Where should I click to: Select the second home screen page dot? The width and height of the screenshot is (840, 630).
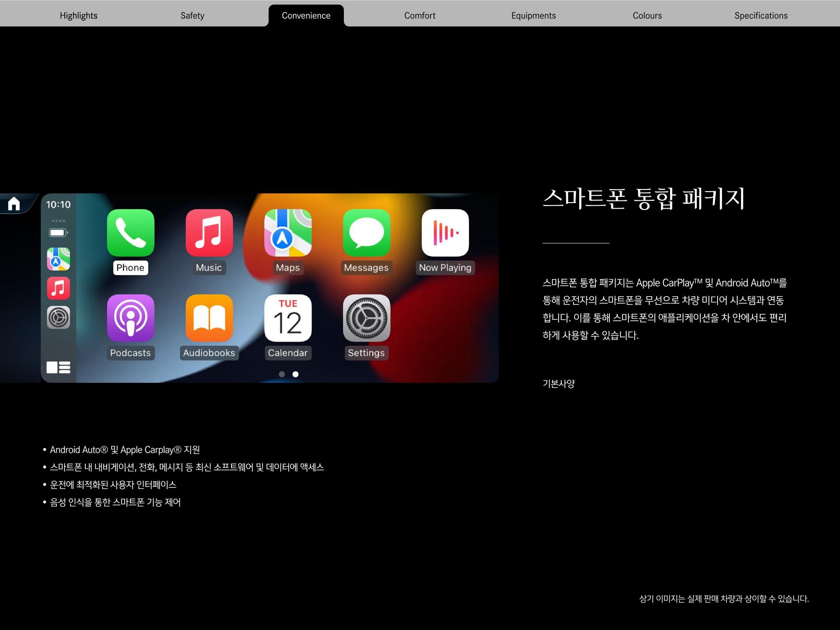296,374
